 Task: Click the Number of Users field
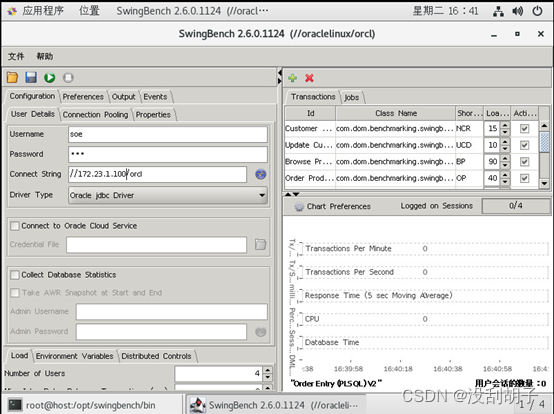[x=219, y=373]
